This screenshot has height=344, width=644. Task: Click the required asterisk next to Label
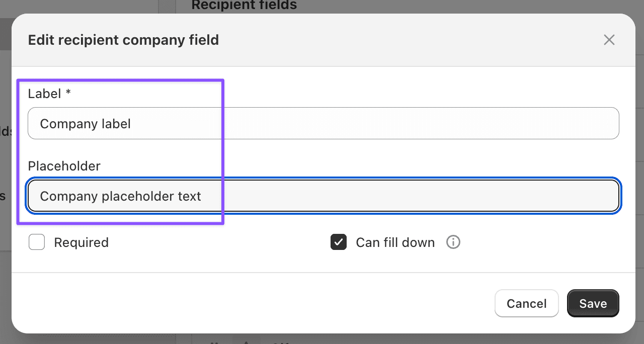tap(68, 93)
